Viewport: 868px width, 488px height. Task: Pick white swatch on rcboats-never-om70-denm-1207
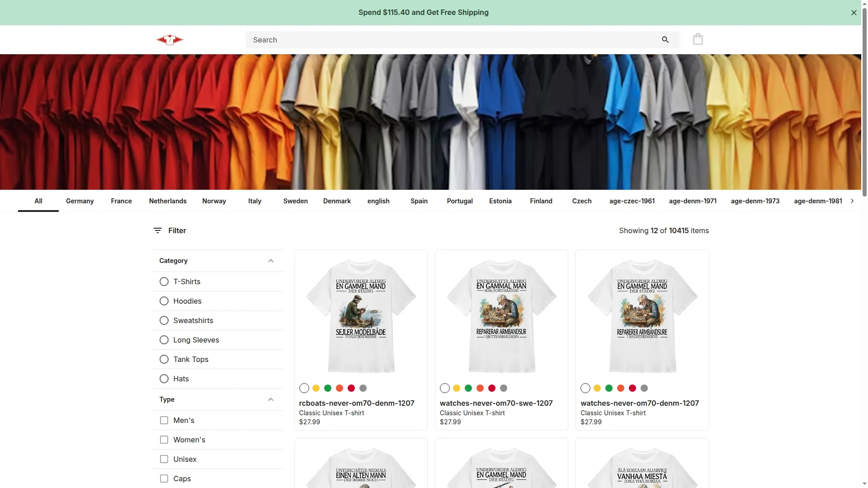304,388
